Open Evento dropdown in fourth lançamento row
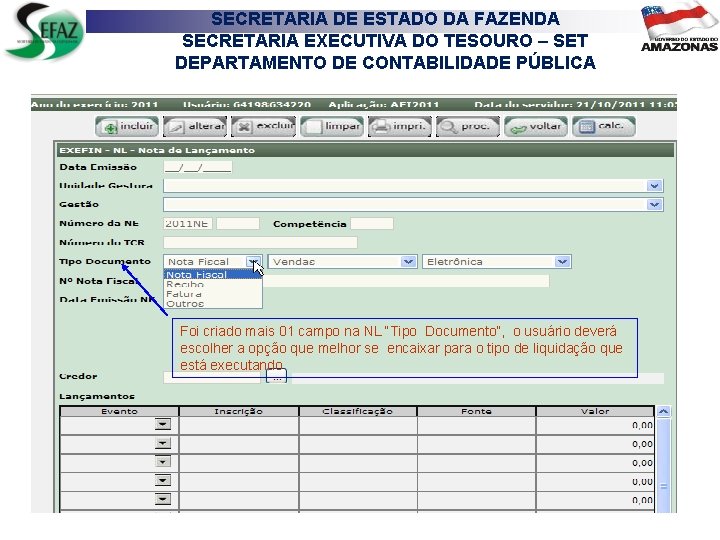The width and height of the screenshot is (720, 540). click(163, 481)
